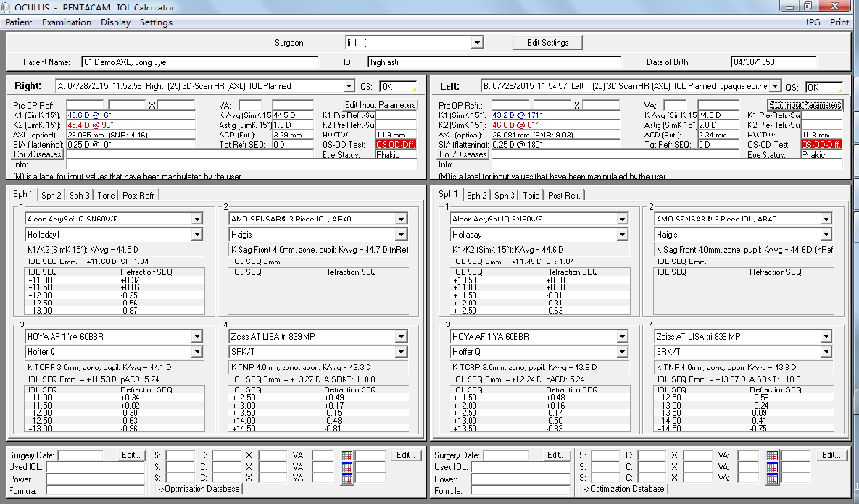Viewport: 859px width, 504px height.
Task: Open the Settings menu
Action: 157,23
